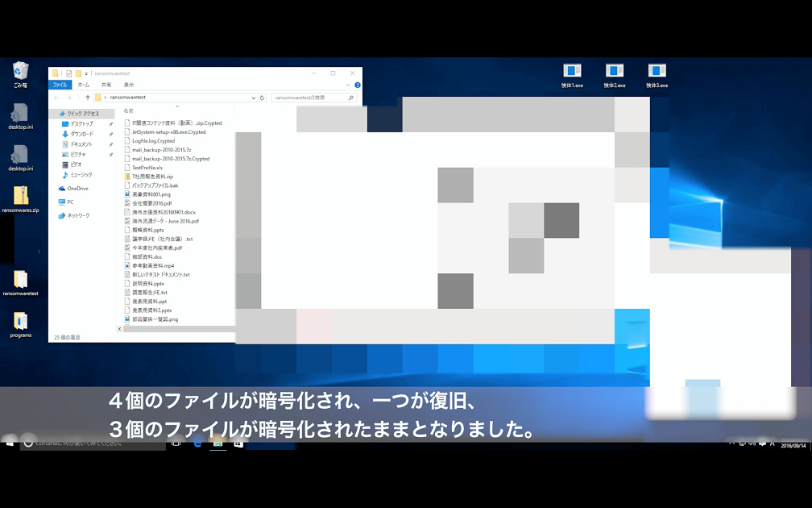Select ダウンロード in the navigation pane
The image size is (812, 508).
[x=81, y=134]
